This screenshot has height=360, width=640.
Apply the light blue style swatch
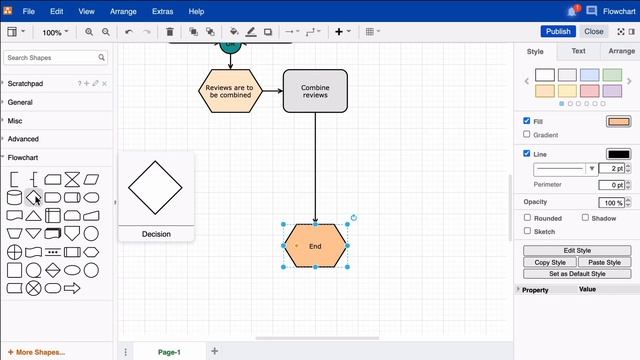[x=589, y=75]
